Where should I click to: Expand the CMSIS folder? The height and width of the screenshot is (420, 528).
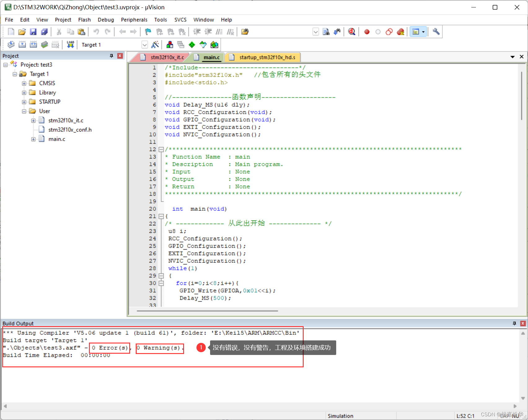pos(24,83)
